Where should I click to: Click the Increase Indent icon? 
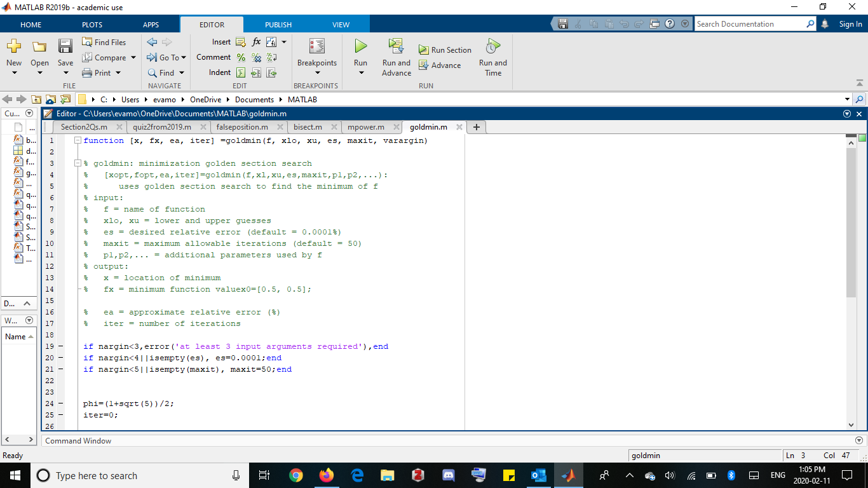pyautogui.click(x=256, y=72)
